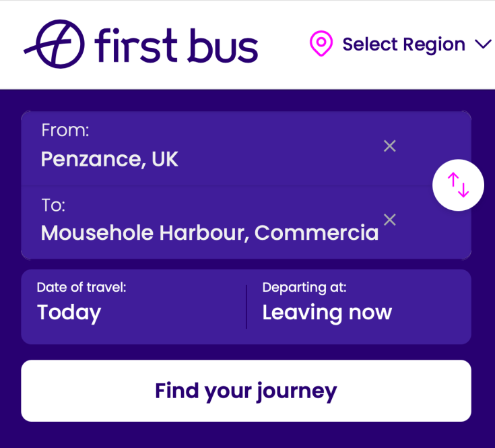Click the "first bus" wordmark text

point(176,45)
